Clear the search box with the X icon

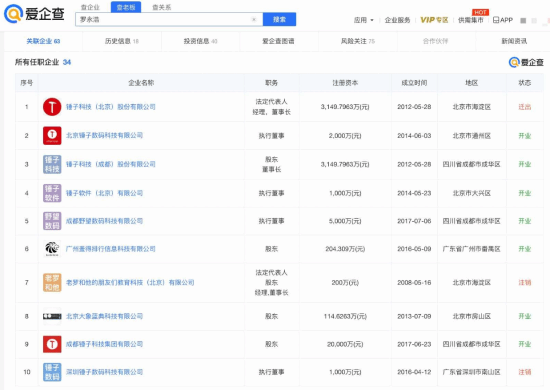coord(254,19)
